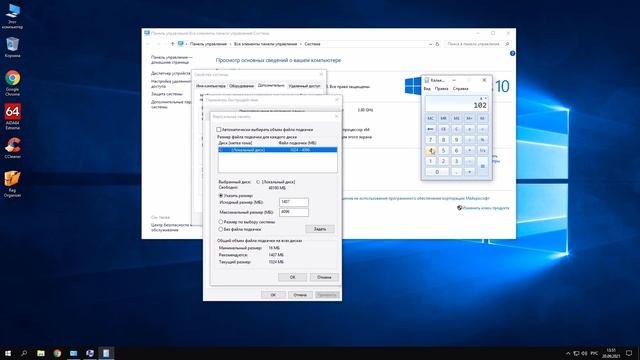Open File Explorer from the taskbar
The height and width of the screenshot is (360, 640).
click(x=41, y=353)
